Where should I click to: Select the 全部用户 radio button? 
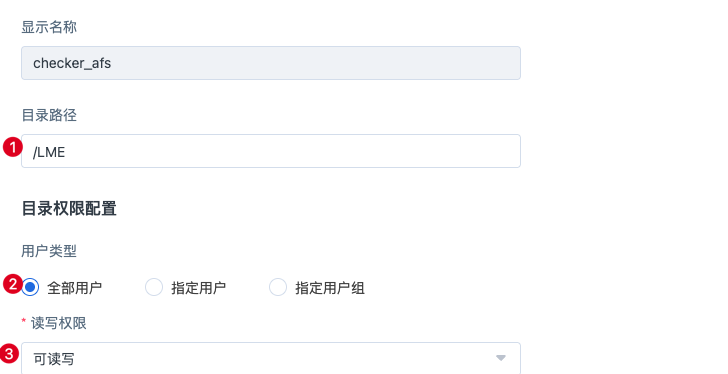[x=30, y=287]
